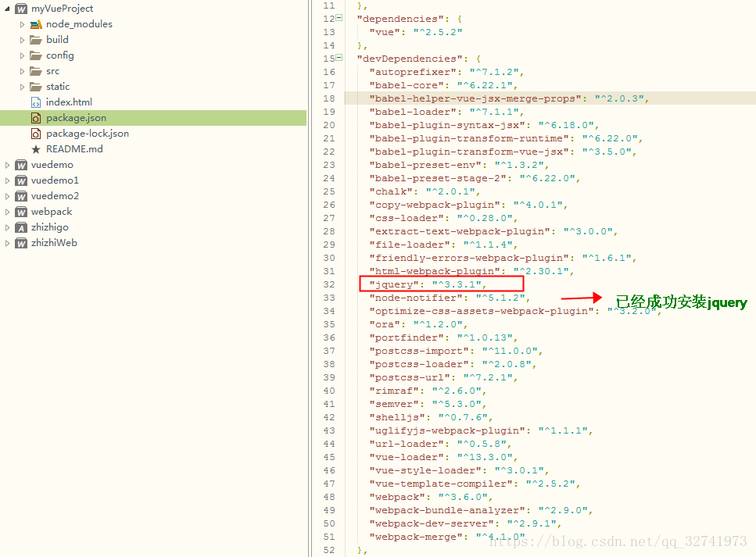Expand the node_modules folder arrow
This screenshot has height=557, width=756.
click(22, 24)
